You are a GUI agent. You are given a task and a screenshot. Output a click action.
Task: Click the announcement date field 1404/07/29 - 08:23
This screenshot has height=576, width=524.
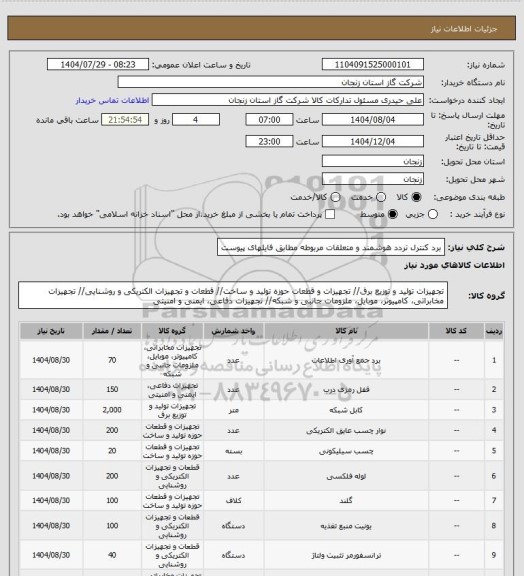[98, 64]
